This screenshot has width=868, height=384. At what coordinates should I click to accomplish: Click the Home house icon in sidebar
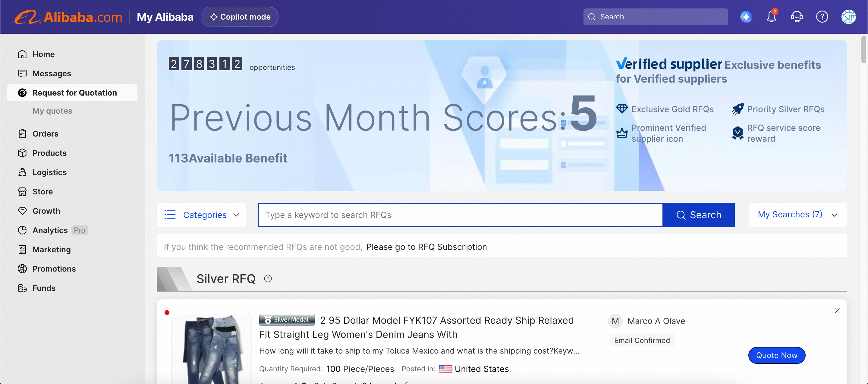(22, 54)
